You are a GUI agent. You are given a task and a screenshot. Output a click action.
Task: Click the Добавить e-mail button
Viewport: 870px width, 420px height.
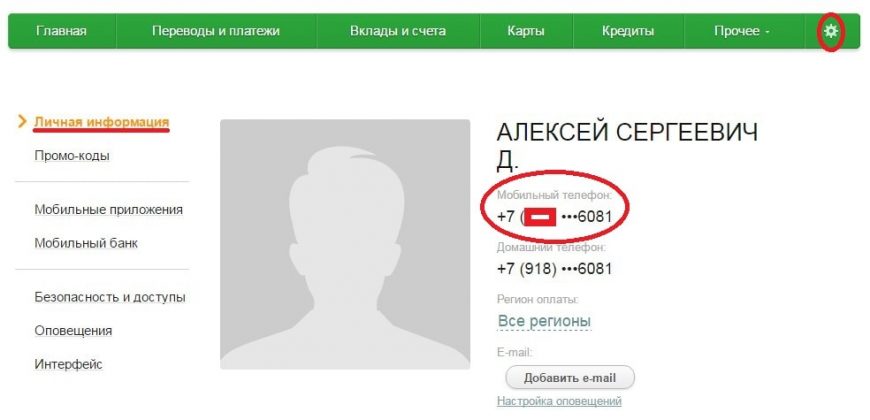pyautogui.click(x=570, y=378)
